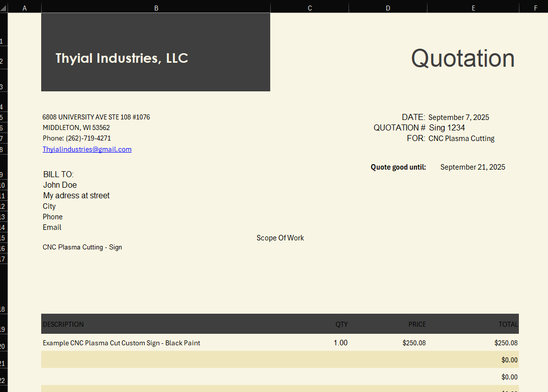Select the Email cell under Bill To

[x=52, y=227]
